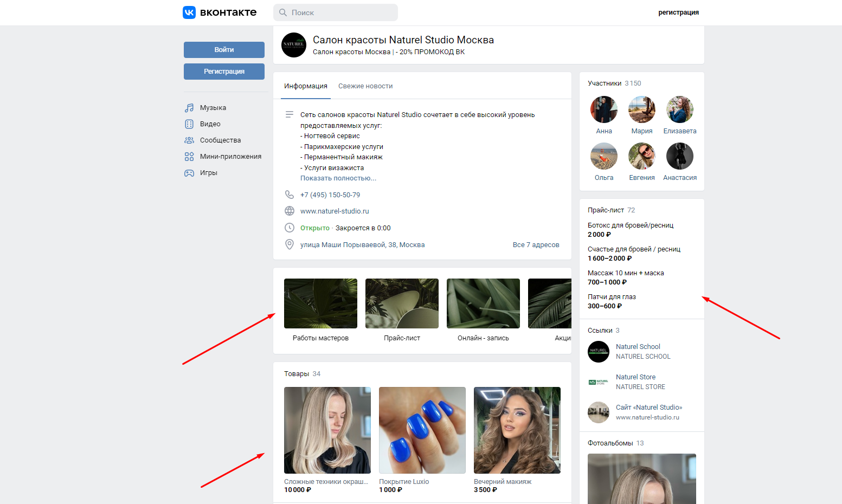Select Сообщества in the left menu

220,140
